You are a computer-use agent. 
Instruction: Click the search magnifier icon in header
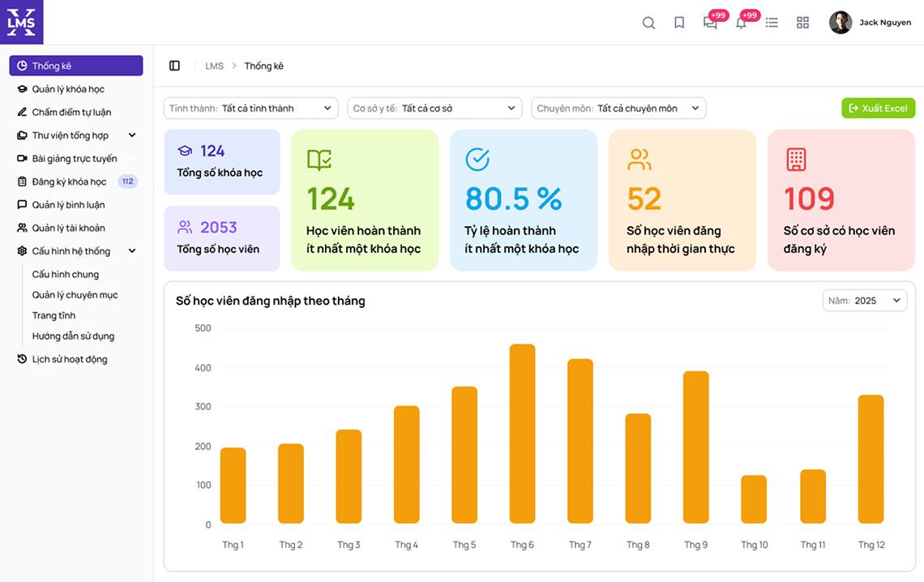648,23
